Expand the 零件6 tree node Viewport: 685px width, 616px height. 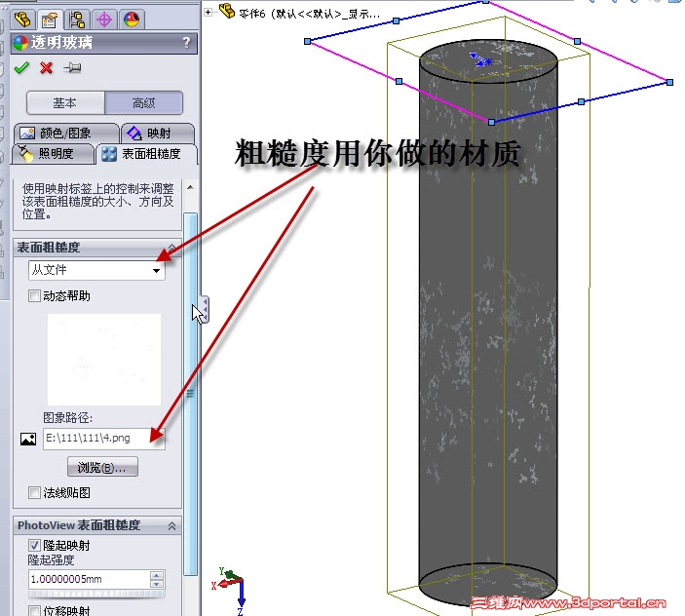coord(209,13)
